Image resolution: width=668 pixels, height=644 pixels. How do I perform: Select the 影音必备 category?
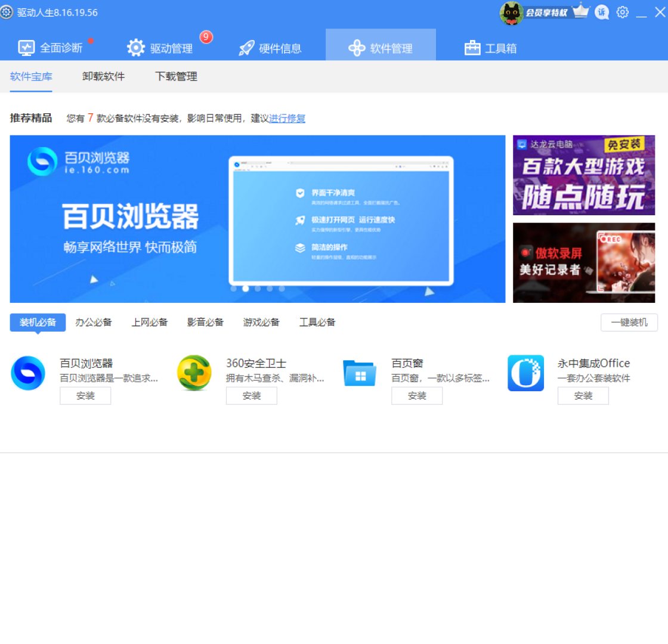click(x=205, y=323)
